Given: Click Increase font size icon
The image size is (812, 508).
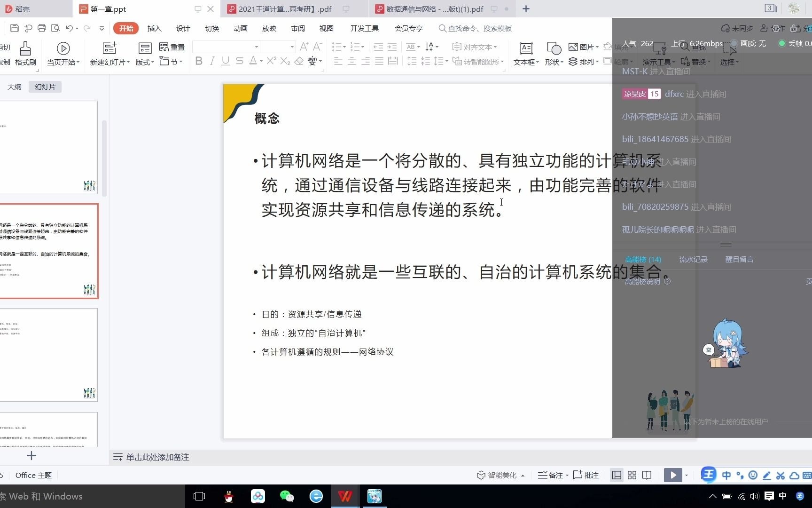Looking at the screenshot, I should tap(304, 47).
